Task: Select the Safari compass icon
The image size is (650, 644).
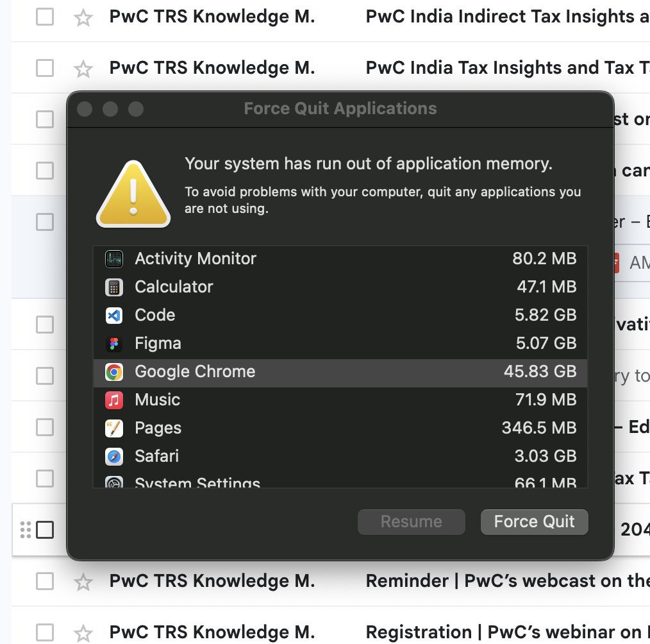Action: pos(114,457)
